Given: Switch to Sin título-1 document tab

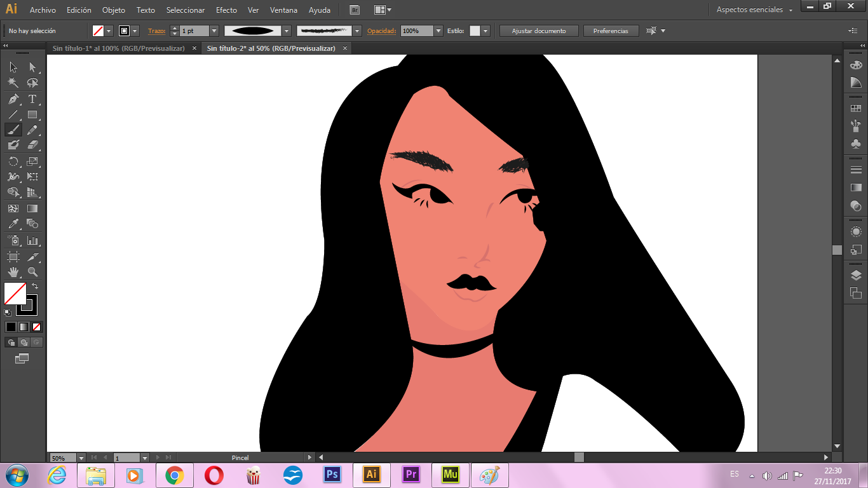Looking at the screenshot, I should click(x=118, y=48).
